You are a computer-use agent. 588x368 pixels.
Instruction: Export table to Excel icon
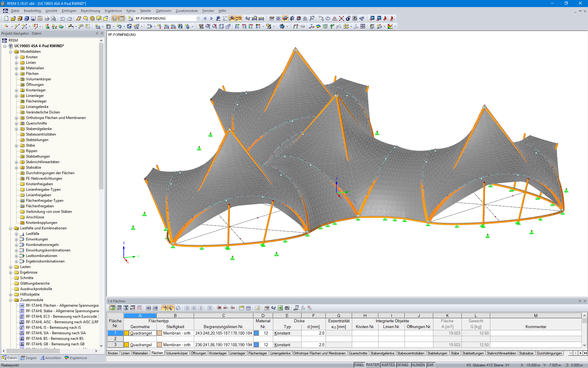280,308
